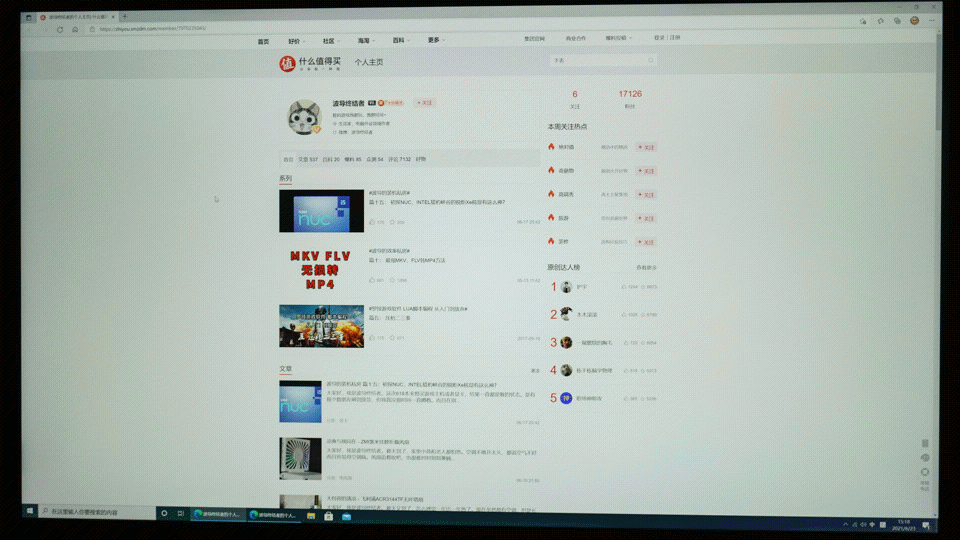Viewport: 960px width, 540px height.
Task: Click the like icon on the NUC series post
Action: tap(372, 222)
